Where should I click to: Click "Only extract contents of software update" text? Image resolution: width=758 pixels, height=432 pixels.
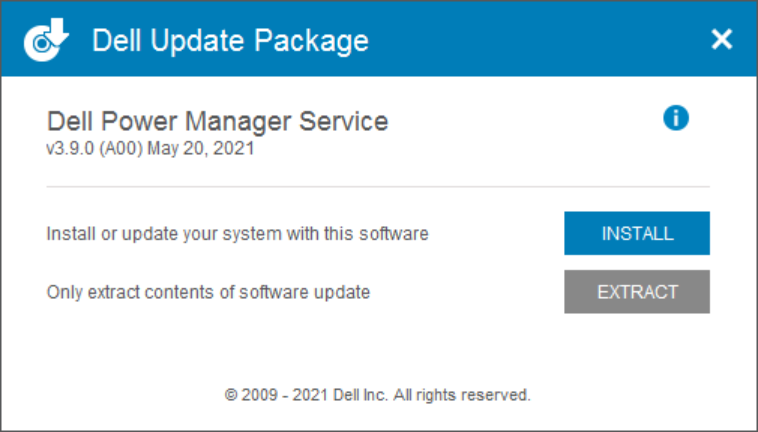coord(208,292)
